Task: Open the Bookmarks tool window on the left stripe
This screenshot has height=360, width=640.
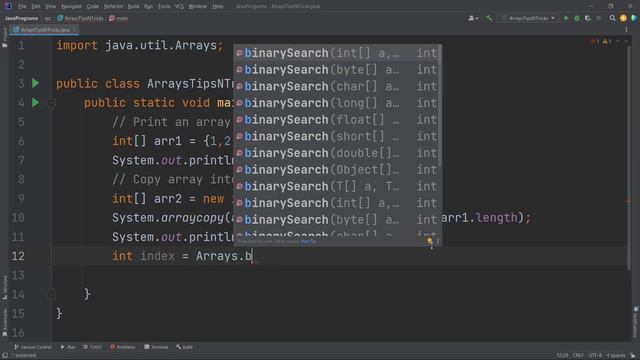Action: [x=4, y=322]
